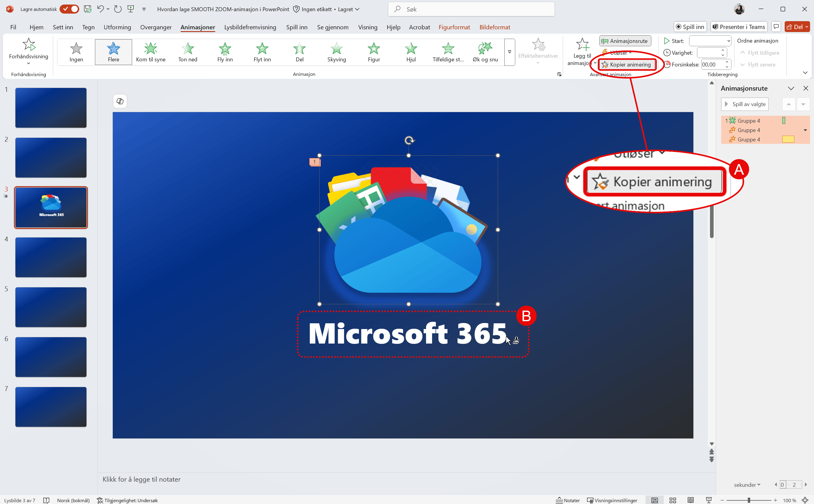Open Animasjonsrute pane options chevron

[791, 88]
